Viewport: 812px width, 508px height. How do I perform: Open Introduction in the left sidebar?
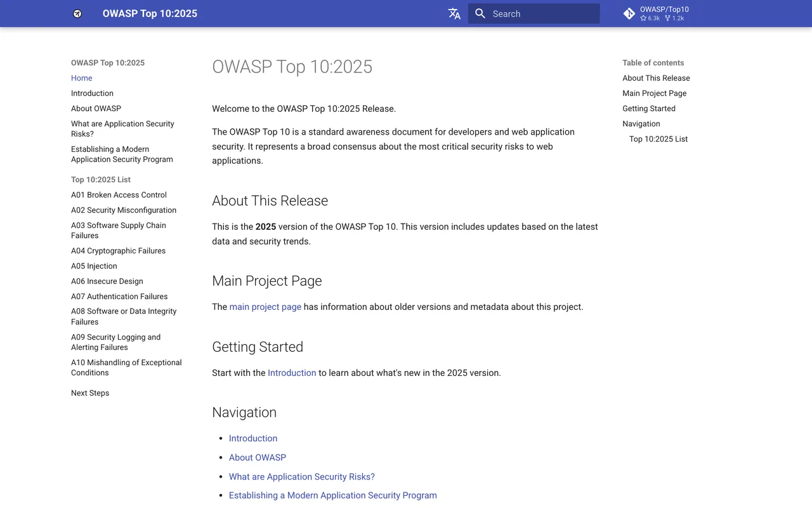coord(92,93)
